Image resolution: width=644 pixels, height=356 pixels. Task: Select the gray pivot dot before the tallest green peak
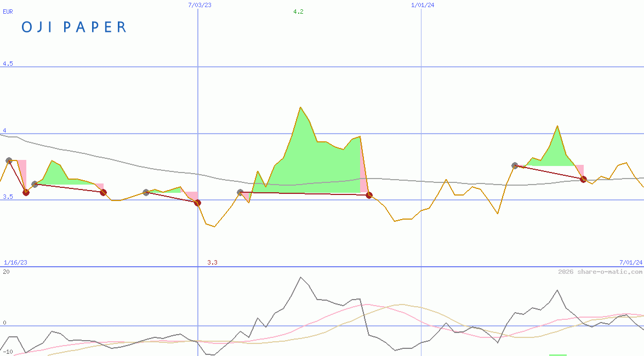point(240,192)
